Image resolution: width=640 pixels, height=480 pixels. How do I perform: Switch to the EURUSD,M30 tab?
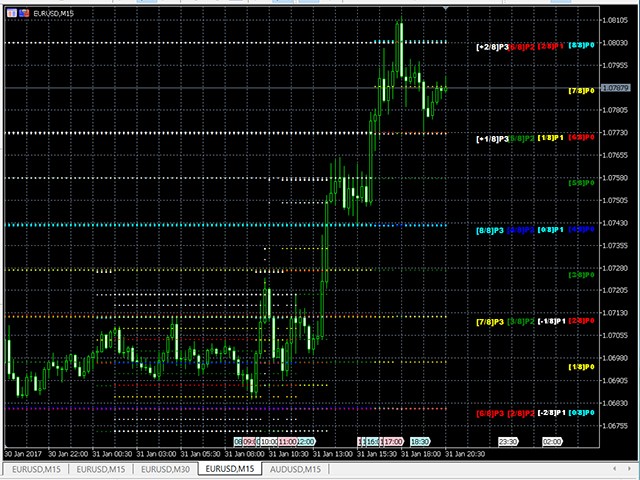tap(165, 469)
